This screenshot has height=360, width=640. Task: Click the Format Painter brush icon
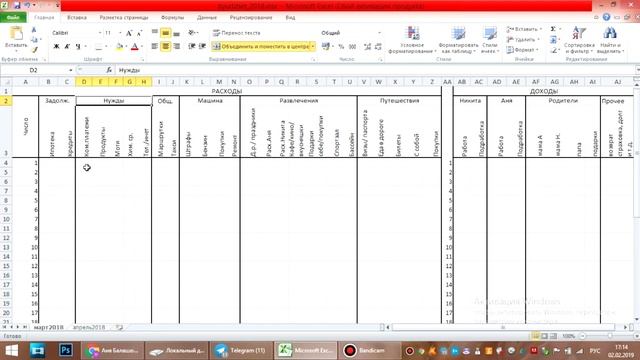[34, 50]
